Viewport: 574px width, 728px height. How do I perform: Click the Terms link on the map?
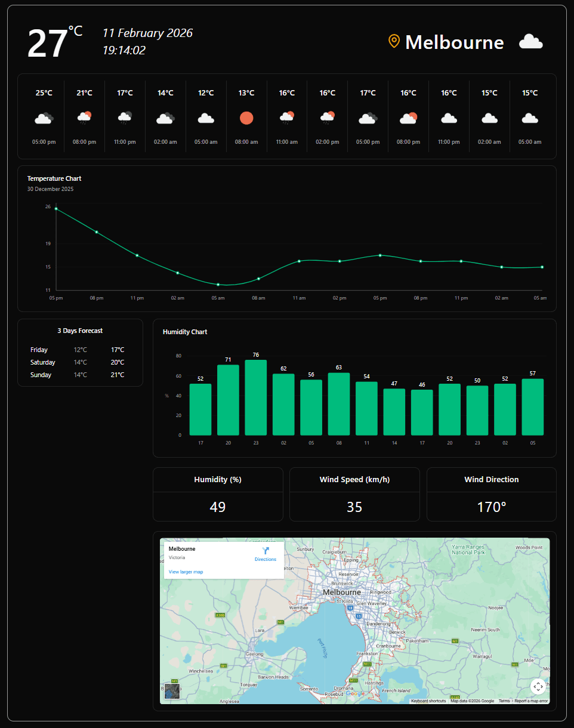(x=504, y=700)
